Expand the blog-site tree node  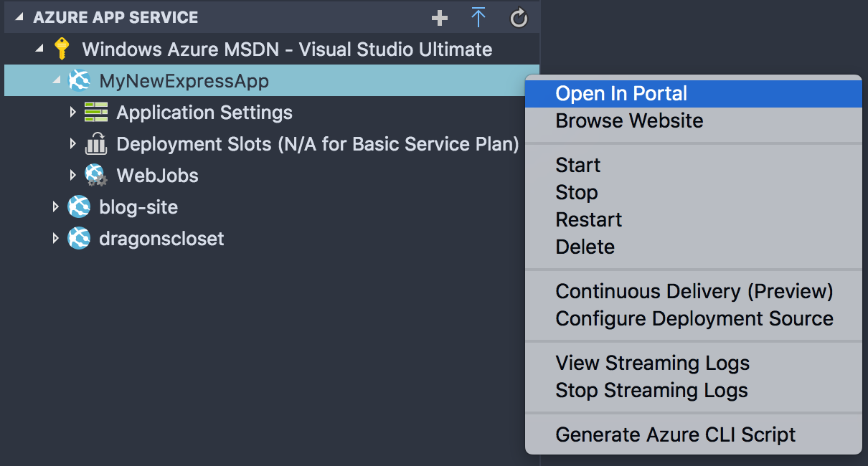56,206
